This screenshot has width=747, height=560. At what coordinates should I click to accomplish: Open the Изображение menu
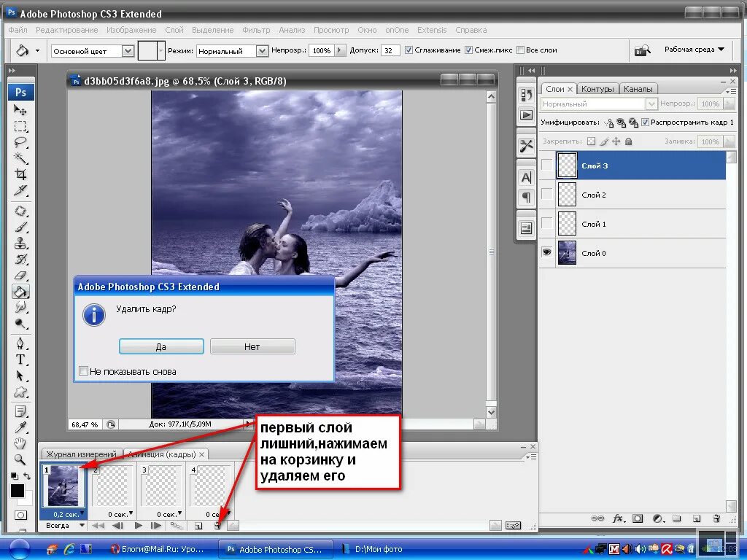pos(131,30)
